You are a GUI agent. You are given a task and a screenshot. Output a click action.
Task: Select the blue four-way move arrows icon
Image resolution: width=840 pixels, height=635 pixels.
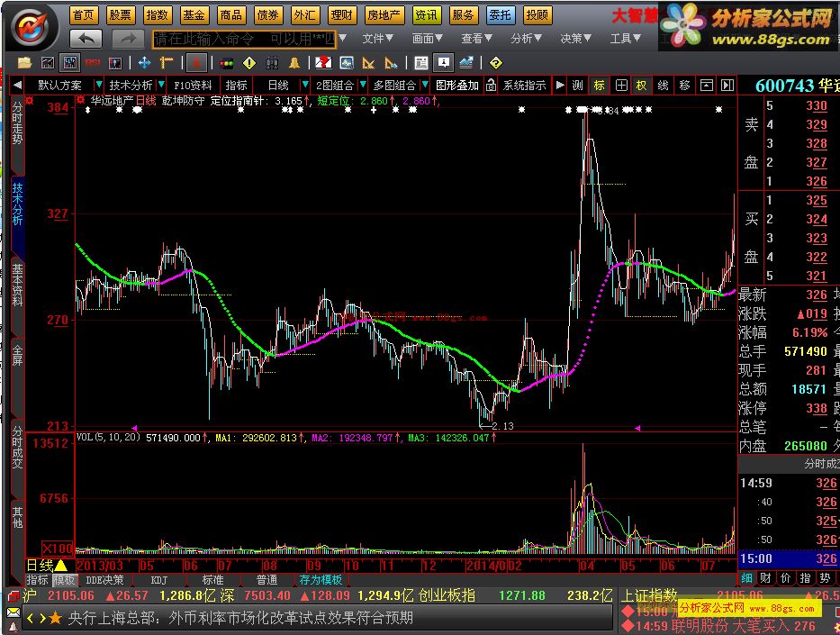click(x=144, y=63)
